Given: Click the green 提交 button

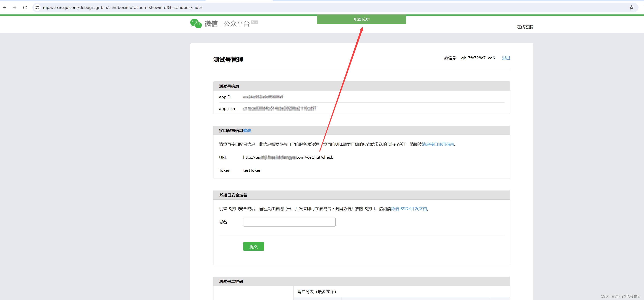Looking at the screenshot, I should [x=253, y=247].
